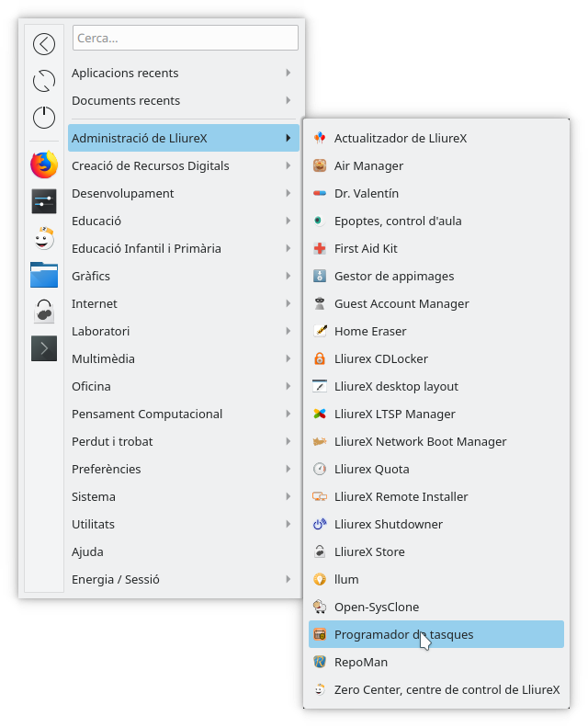Expand Creació de Recursos Digitals arrow
This screenshot has width=588, height=727.
point(288,165)
